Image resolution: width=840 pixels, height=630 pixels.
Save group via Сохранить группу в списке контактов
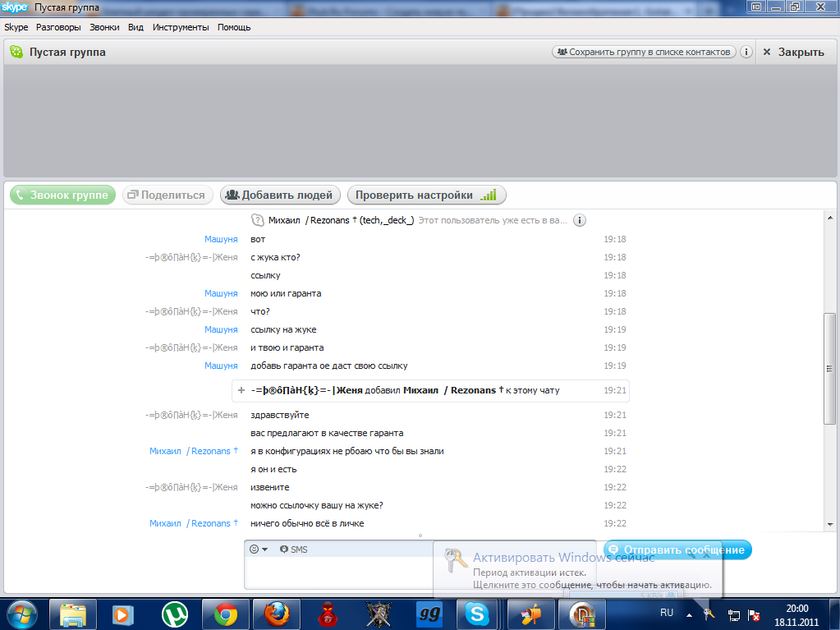pyautogui.click(x=644, y=52)
